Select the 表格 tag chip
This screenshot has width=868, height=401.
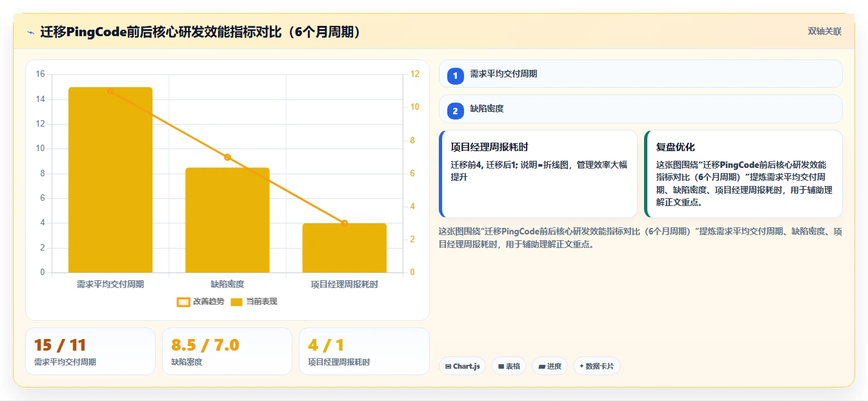(x=509, y=366)
